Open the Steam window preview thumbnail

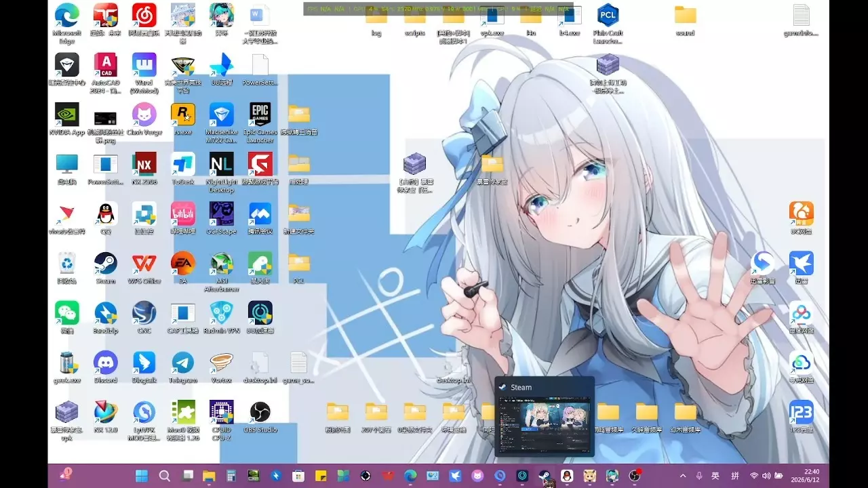click(545, 425)
